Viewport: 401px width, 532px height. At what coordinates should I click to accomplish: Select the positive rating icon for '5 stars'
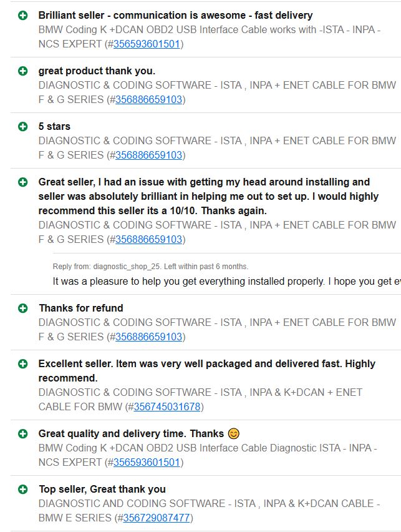pyautogui.click(x=22, y=127)
